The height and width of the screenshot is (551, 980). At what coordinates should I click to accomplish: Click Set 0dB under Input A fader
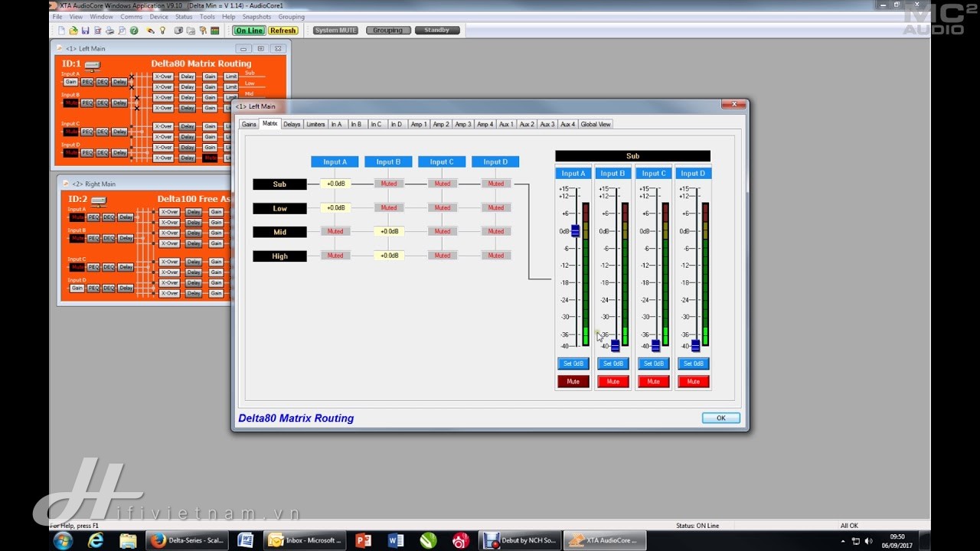573,364
